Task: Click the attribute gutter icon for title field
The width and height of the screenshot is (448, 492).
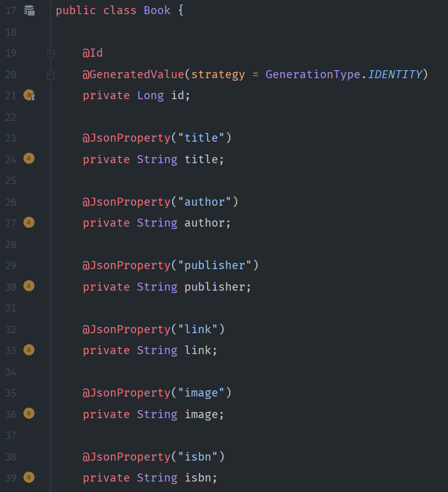Action: (29, 158)
